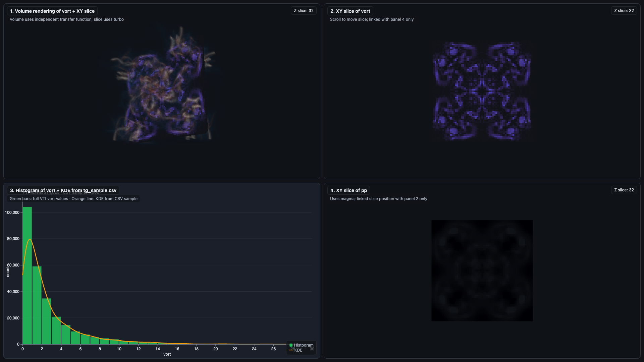Click the y-axis tick label '80,000'
The image size is (644, 362).
pyautogui.click(x=13, y=239)
